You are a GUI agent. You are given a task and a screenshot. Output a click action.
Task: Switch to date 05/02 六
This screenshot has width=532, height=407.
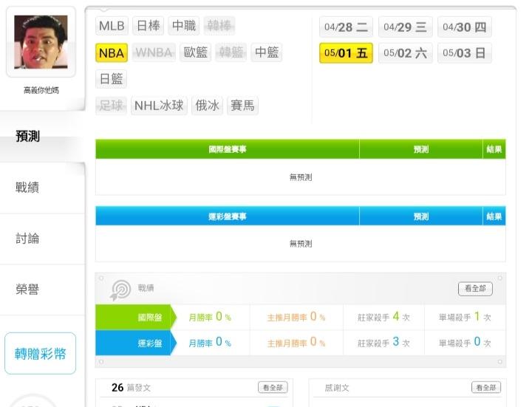[x=406, y=53]
